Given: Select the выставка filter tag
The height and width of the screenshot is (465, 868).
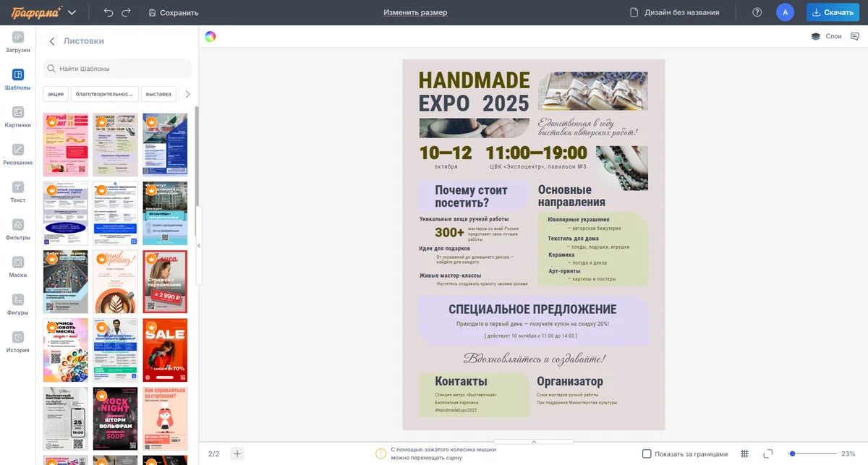Looking at the screenshot, I should [x=158, y=93].
